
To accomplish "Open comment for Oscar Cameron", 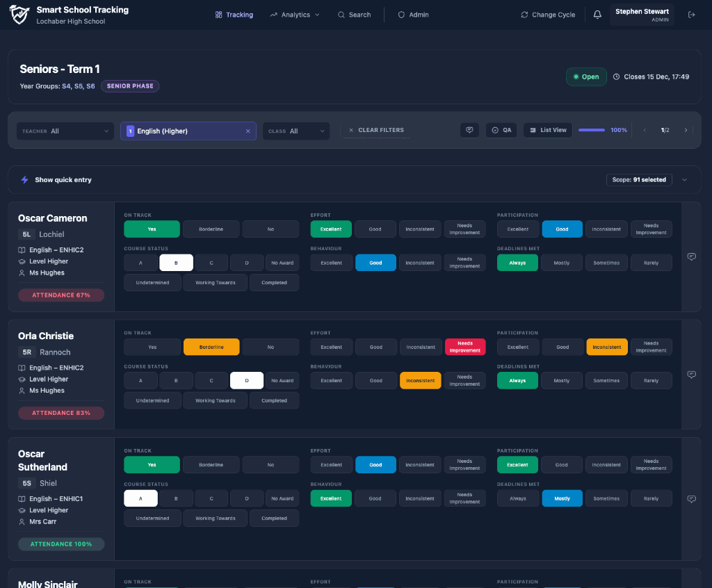I will 691,256.
